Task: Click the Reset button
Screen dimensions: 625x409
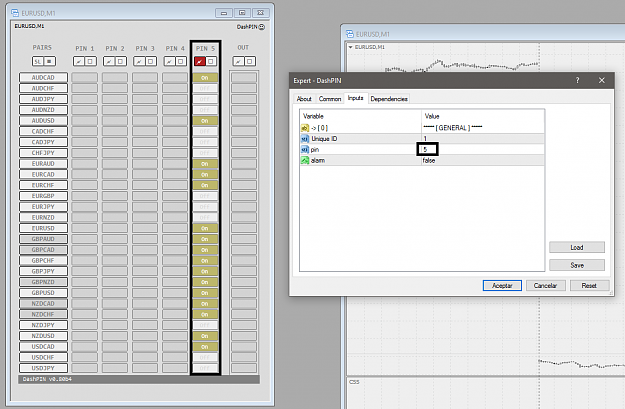Action: tap(589, 285)
